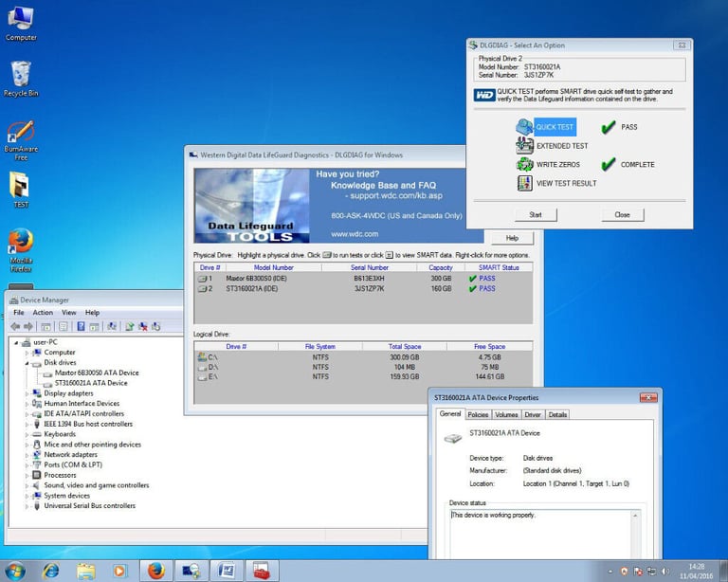Click the SMART Status column header
The height and width of the screenshot is (582, 728).
tap(499, 267)
